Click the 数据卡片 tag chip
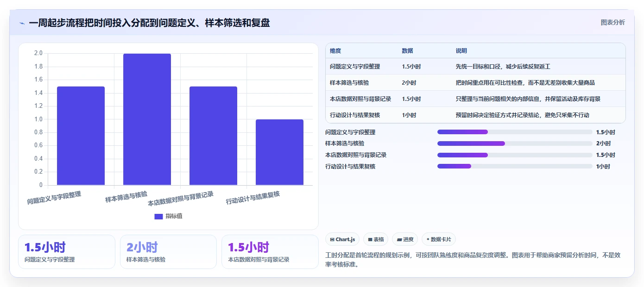644x287 pixels. [439, 239]
